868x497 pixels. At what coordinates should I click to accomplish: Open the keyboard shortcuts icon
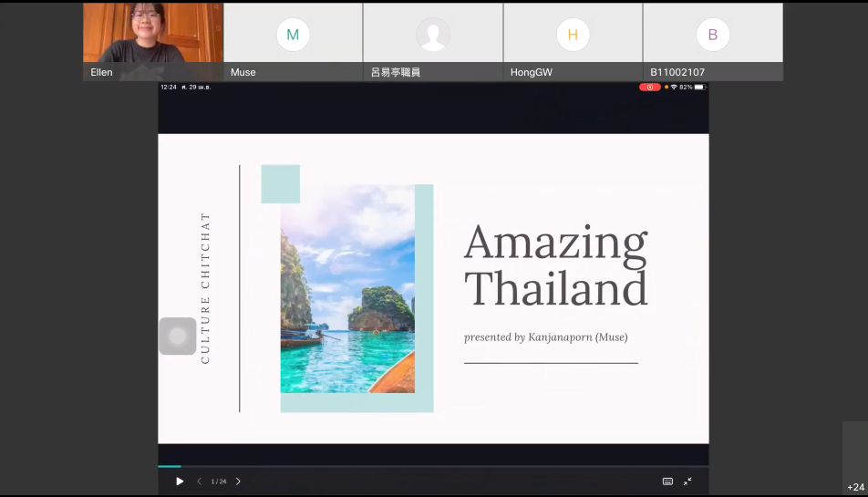tap(667, 481)
